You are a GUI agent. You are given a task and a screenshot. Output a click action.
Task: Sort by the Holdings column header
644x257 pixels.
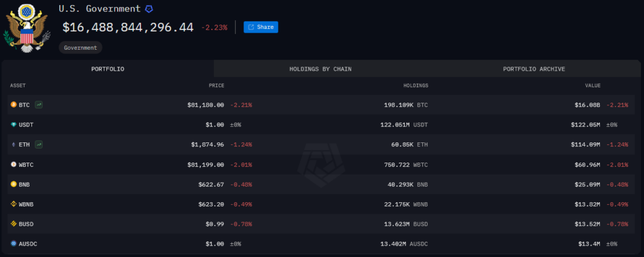(x=416, y=86)
